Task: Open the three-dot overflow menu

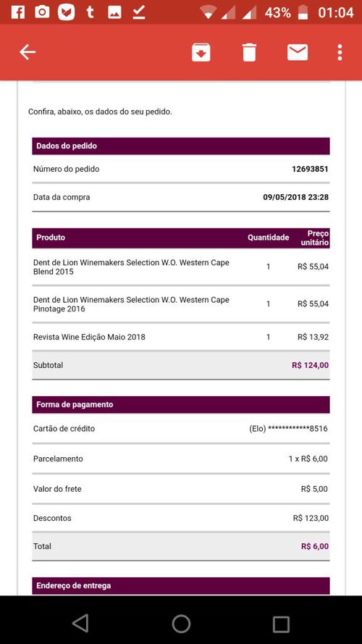Action: [x=340, y=53]
